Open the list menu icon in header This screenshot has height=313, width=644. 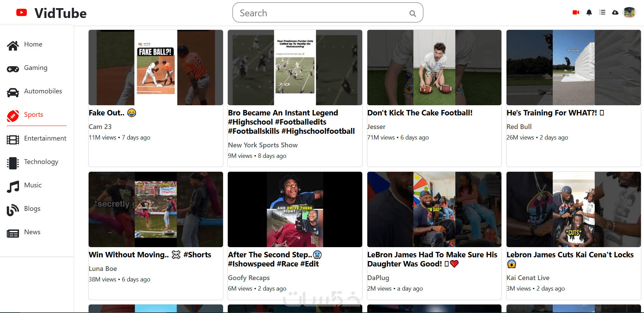[602, 13]
